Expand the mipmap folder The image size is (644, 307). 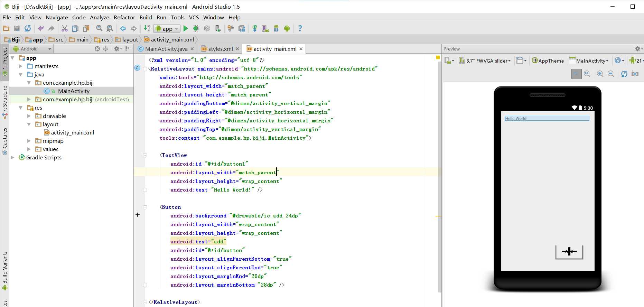[29, 141]
